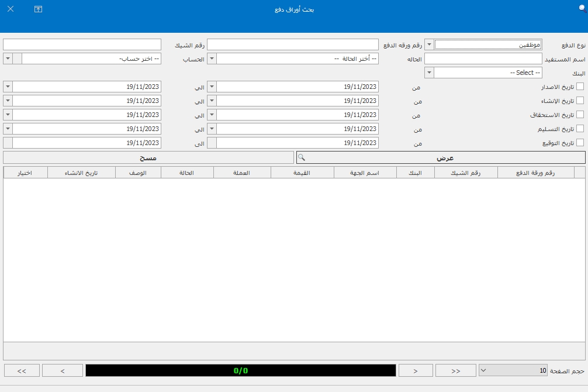588x392 pixels.
Task: Check the تاريخ الإنشاء filter box
Action: (x=580, y=101)
